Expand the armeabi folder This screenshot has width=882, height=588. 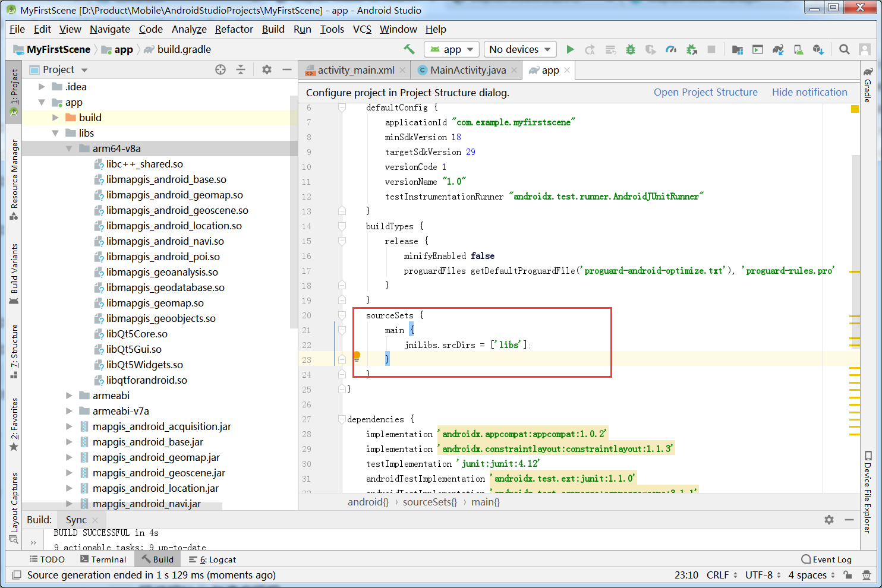point(69,396)
